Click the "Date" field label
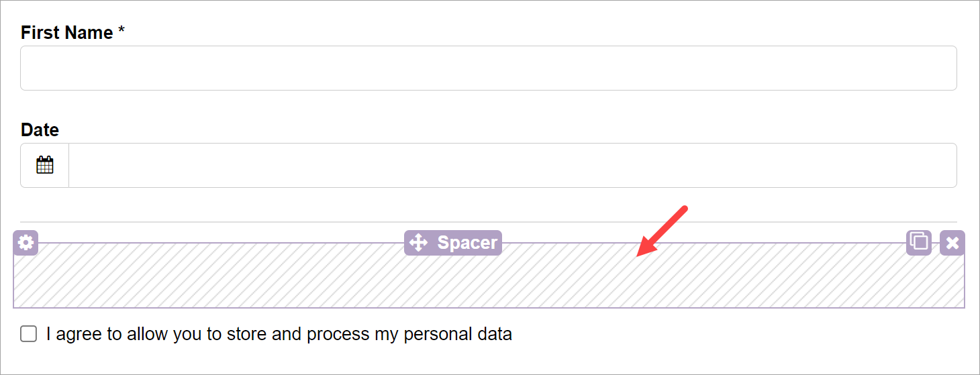The image size is (980, 375). pos(40,129)
